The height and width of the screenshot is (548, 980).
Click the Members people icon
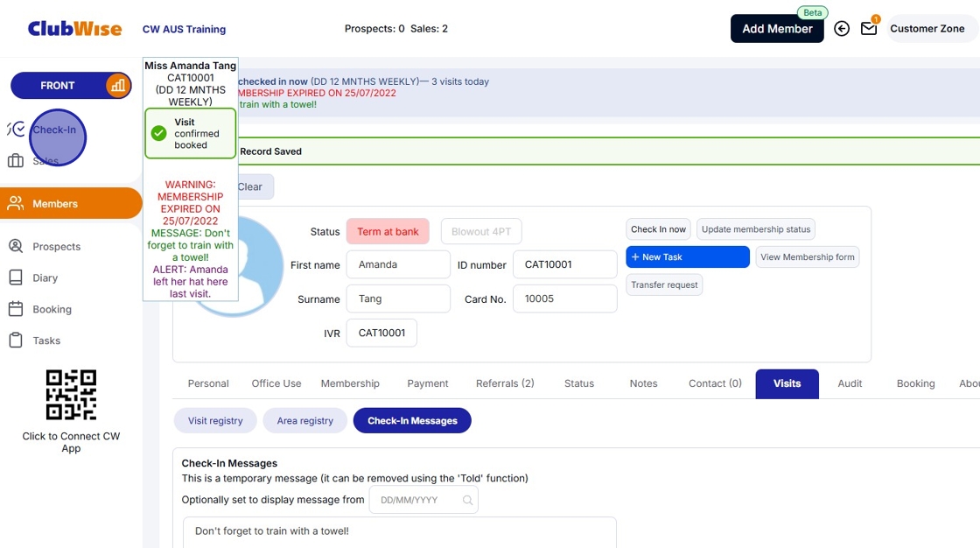click(x=16, y=203)
